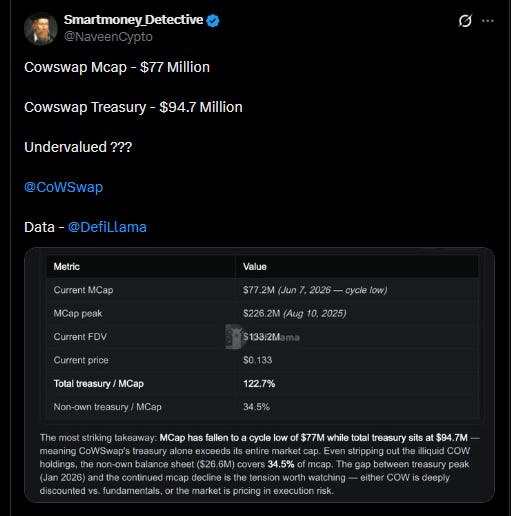The height and width of the screenshot is (516, 511).
Task: Click the Value column header
Action: (255, 267)
